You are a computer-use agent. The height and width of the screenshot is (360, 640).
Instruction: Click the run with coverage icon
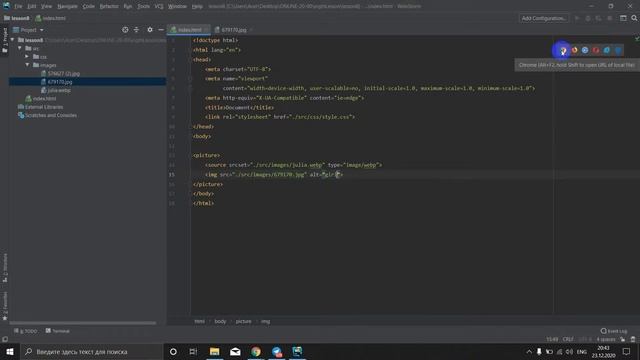pyautogui.click(x=598, y=18)
